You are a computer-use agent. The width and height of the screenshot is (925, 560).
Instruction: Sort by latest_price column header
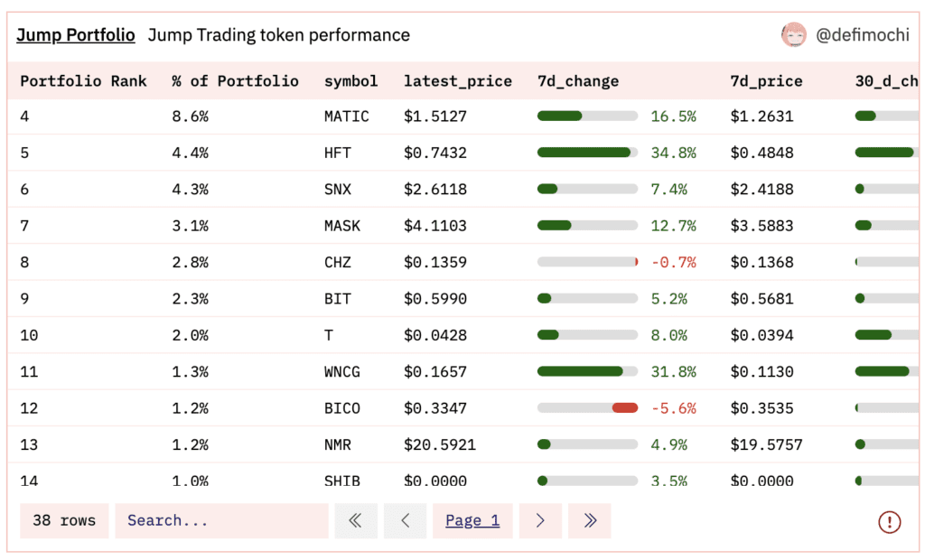click(458, 81)
